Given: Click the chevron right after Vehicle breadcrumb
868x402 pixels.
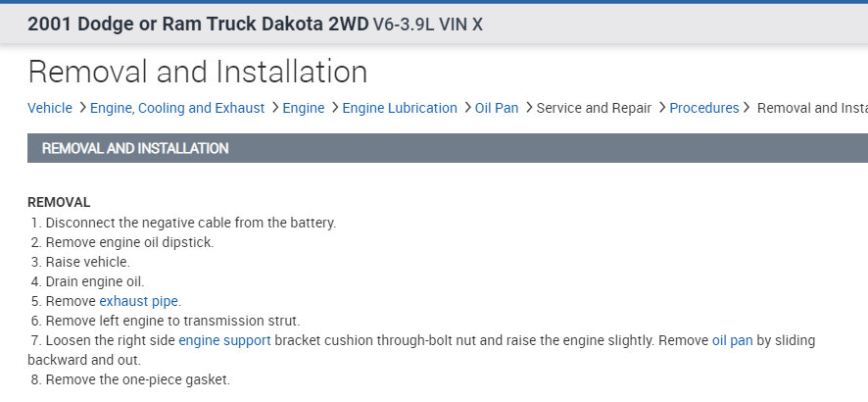Looking at the screenshot, I should pyautogui.click(x=82, y=108).
